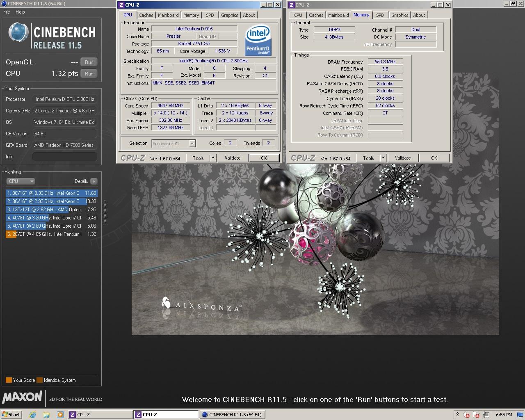525x420 pixels.
Task: Switch to Caches tab in left CPU-Z window
Action: (146, 15)
